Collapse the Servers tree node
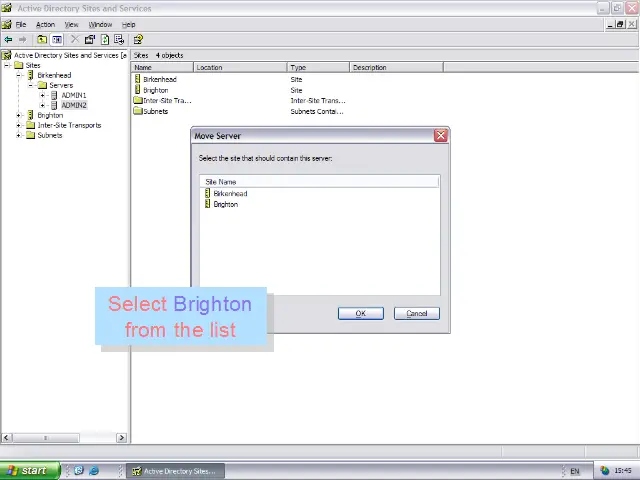The width and height of the screenshot is (640, 480). (x=31, y=85)
